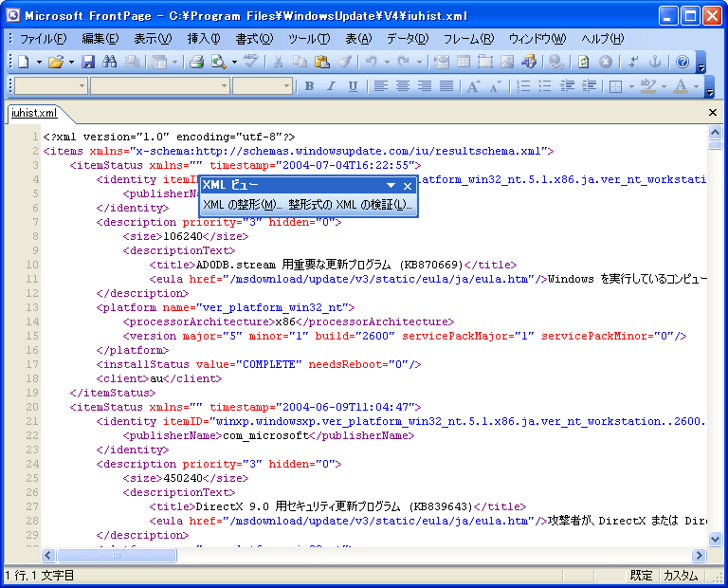Open XML ビュー toolbar options arrow

391,186
